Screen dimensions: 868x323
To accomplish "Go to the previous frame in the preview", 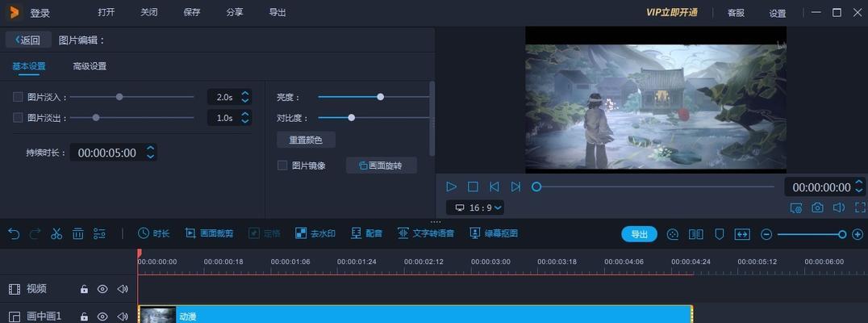I will (495, 187).
